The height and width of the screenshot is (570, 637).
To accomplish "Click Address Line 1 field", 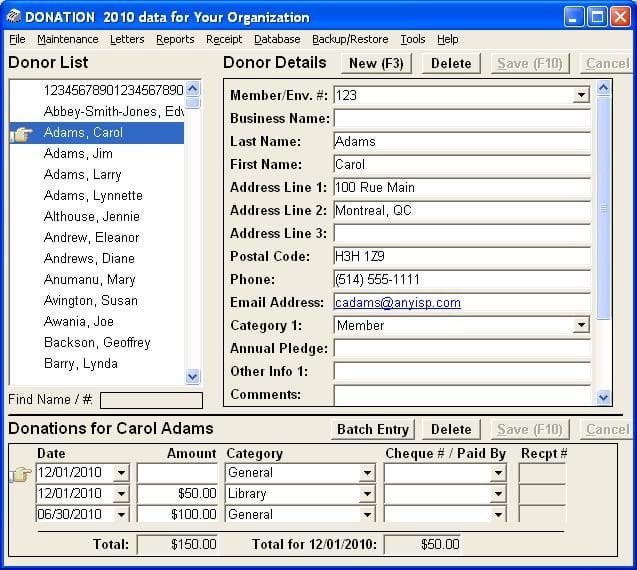I will 462,187.
